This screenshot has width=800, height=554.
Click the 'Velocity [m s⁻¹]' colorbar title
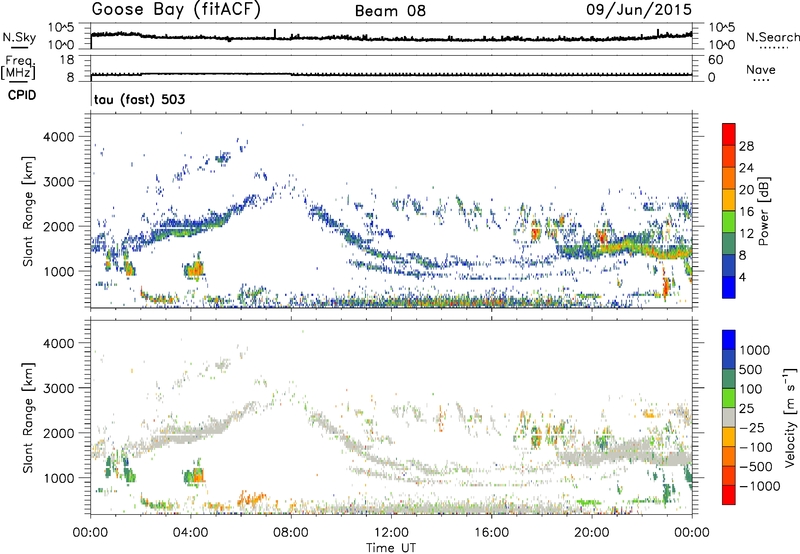click(791, 417)
